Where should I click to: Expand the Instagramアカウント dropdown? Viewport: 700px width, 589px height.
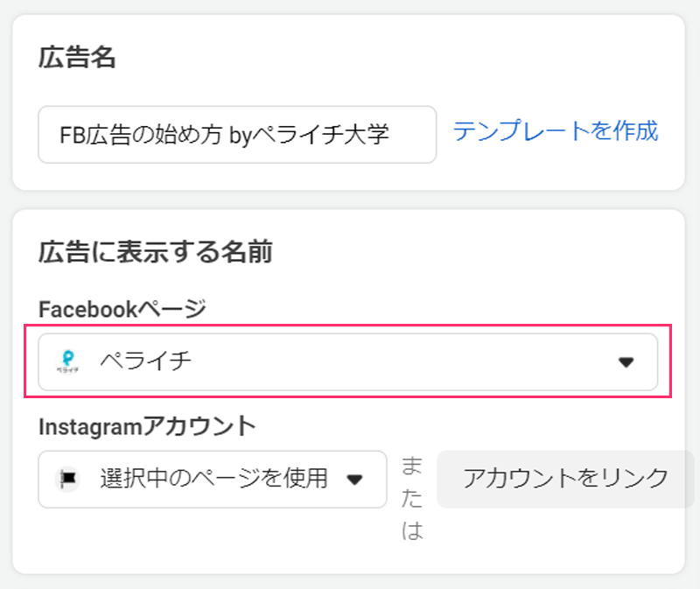[x=213, y=479]
